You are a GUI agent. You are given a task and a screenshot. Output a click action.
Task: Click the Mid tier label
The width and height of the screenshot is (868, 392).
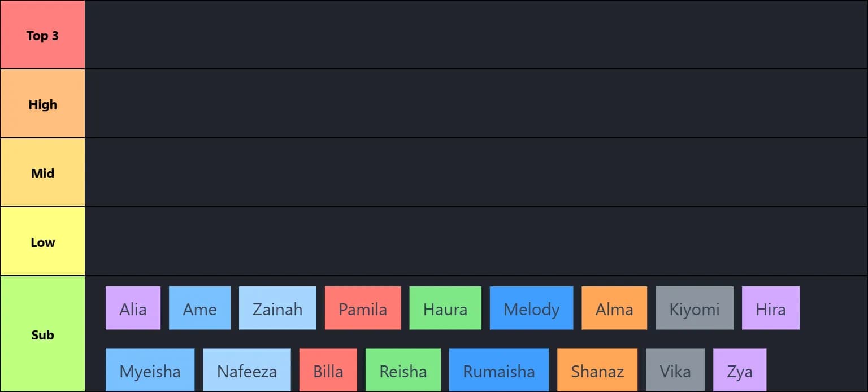(42, 173)
